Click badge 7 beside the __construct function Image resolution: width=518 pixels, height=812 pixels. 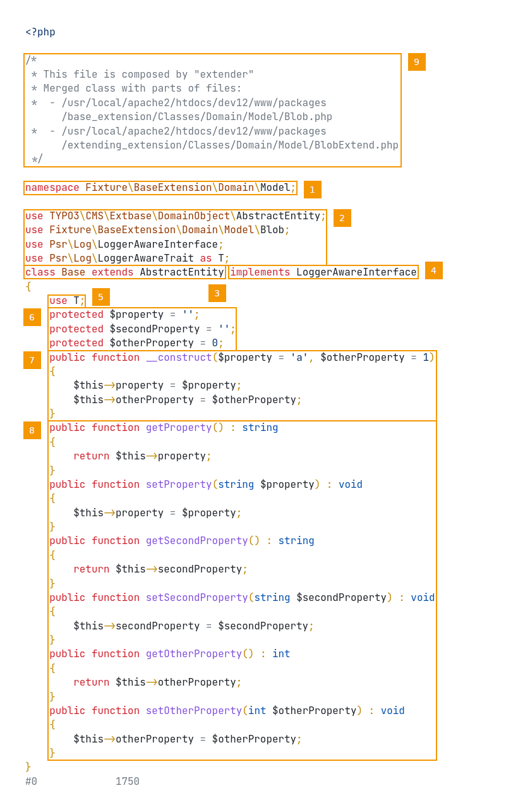click(32, 360)
